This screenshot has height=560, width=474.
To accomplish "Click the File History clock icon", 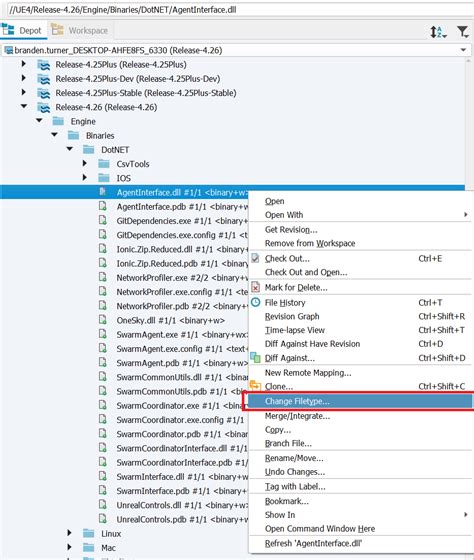I will 255,302.
